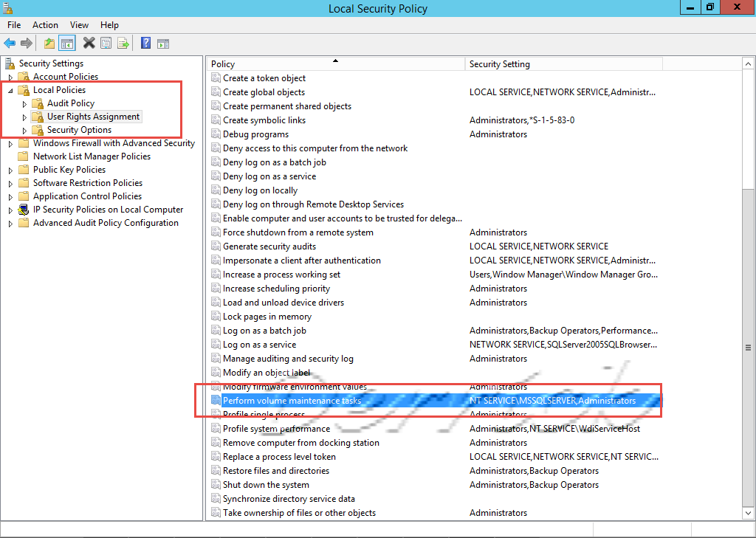Viewport: 756px width, 538px height.
Task: Click the Forward navigation arrow
Action: [x=27, y=43]
